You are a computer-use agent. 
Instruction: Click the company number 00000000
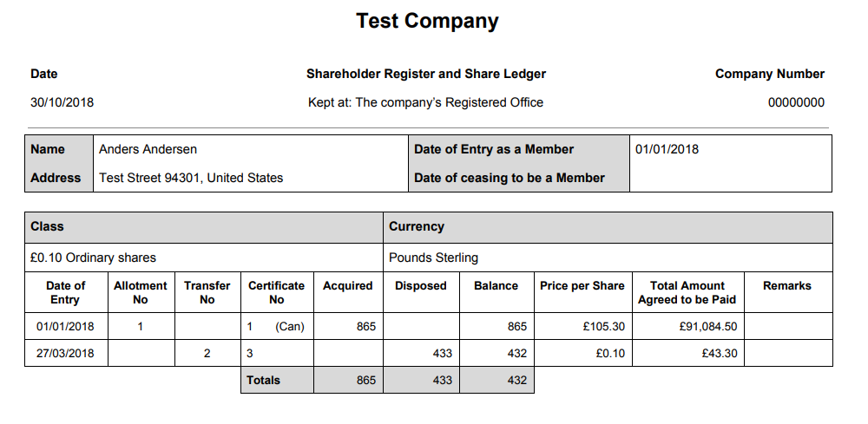click(796, 102)
